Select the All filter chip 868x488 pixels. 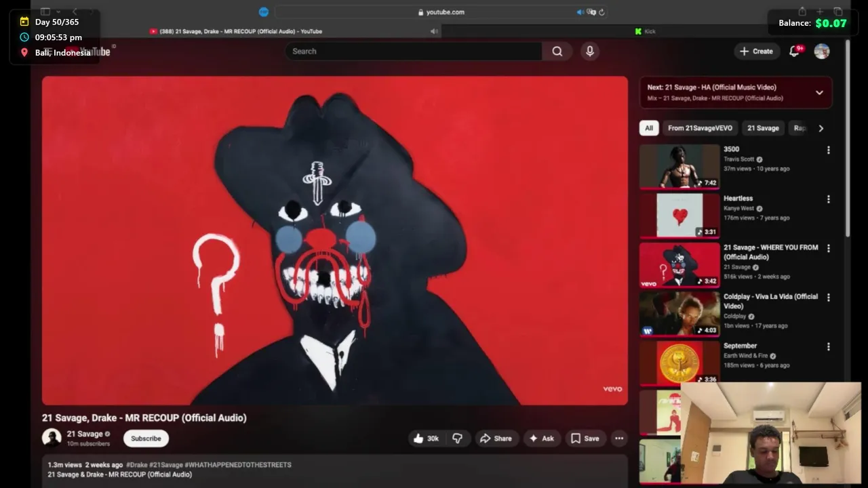pyautogui.click(x=649, y=128)
